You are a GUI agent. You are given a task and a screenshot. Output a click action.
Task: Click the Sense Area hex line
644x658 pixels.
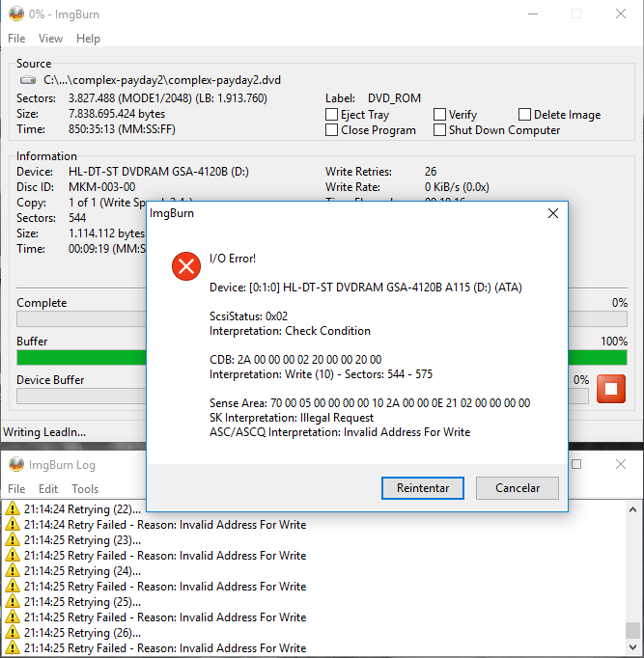(370, 403)
